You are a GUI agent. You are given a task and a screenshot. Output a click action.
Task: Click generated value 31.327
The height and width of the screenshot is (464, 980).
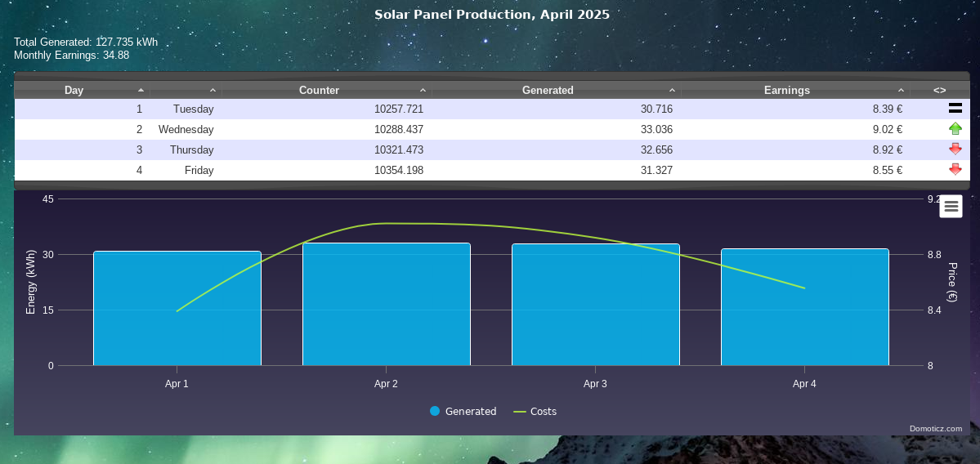[656, 170]
